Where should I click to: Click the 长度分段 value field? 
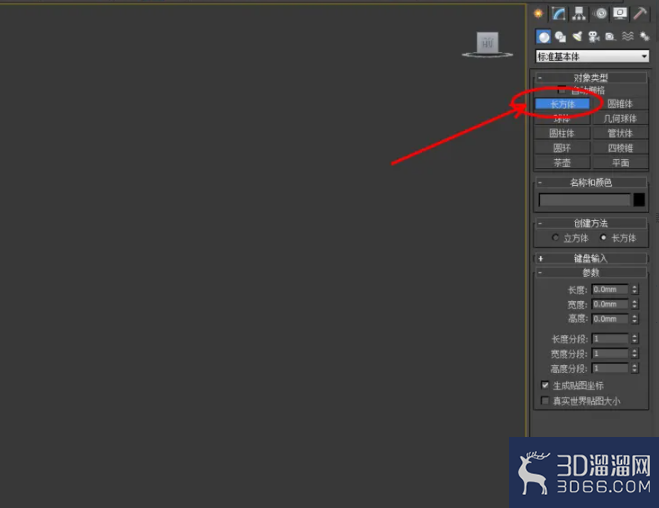point(610,339)
